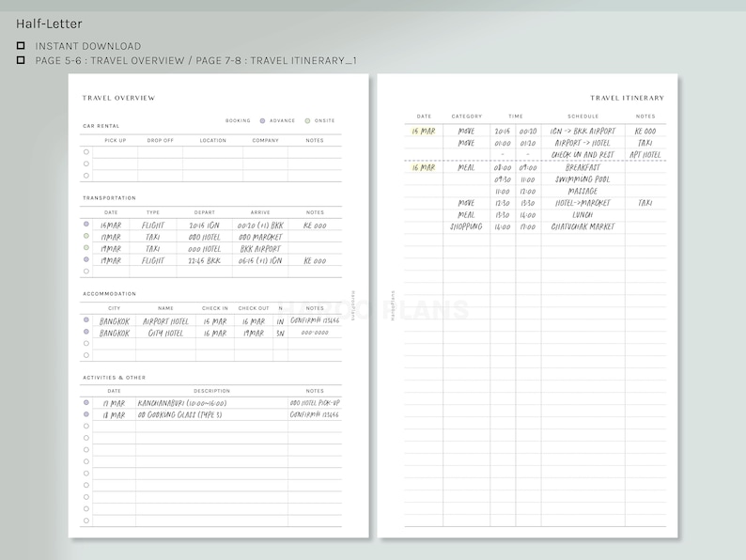Click the 'BREAKFAST' schedule entry
746x560 pixels.
(583, 168)
